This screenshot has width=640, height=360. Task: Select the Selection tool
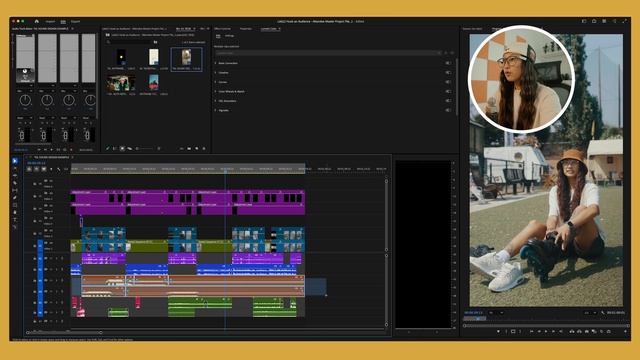[x=15, y=161]
